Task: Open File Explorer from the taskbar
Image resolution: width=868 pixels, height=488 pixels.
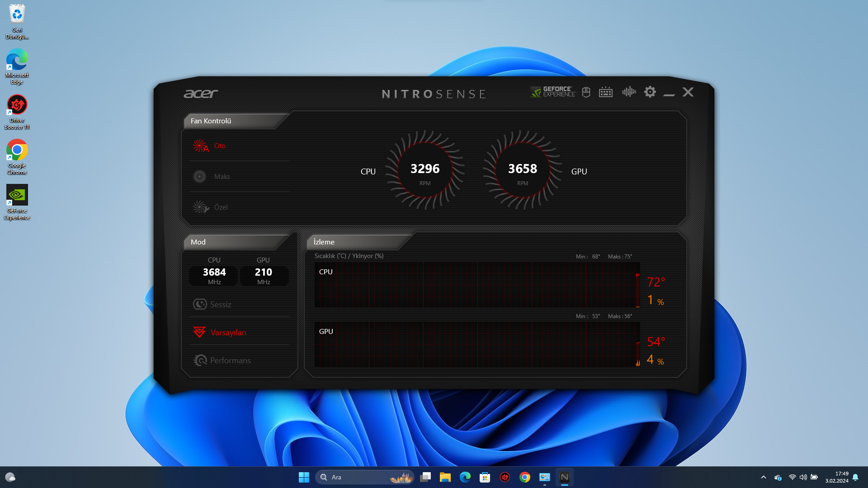Action: pyautogui.click(x=445, y=477)
